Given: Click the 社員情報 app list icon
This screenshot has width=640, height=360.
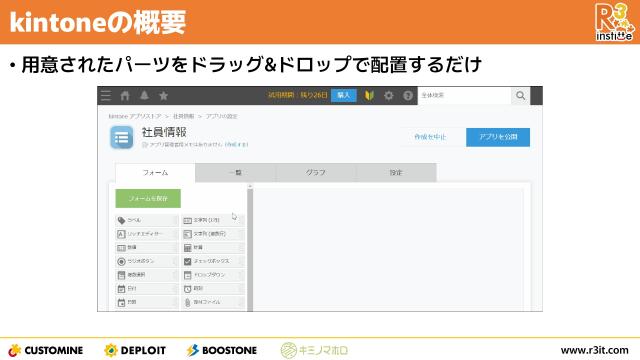Looking at the screenshot, I should click(122, 138).
